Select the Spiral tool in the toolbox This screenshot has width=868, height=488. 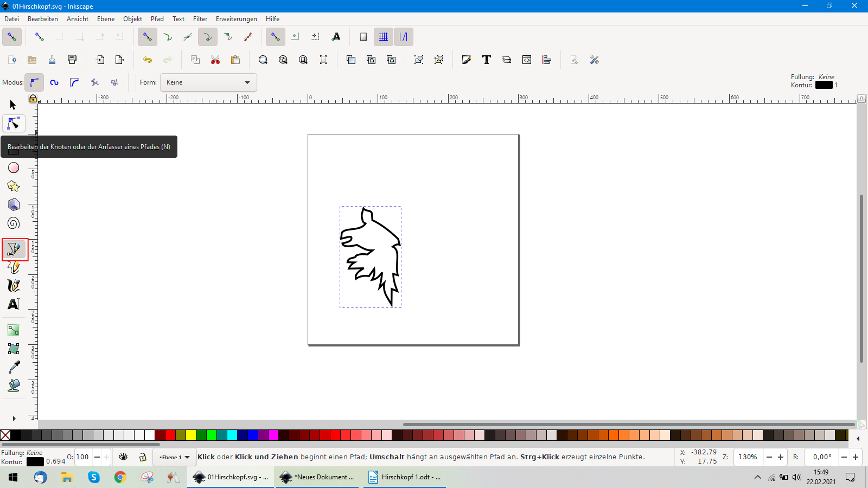[x=14, y=223]
